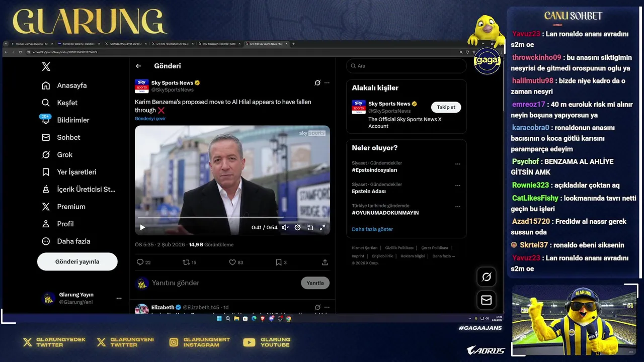Image resolution: width=644 pixels, height=362 pixels.
Task: Click Daha fazla göster link
Action: pyautogui.click(x=372, y=229)
